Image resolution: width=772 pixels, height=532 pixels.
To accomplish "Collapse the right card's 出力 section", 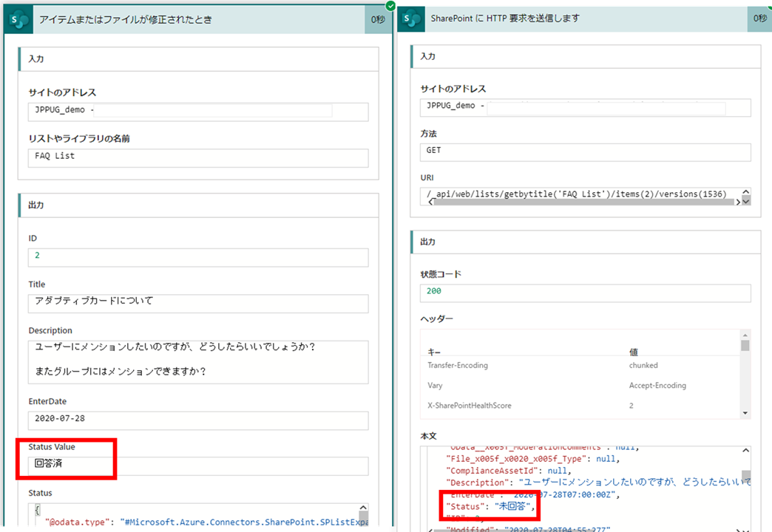I will (x=586, y=242).
